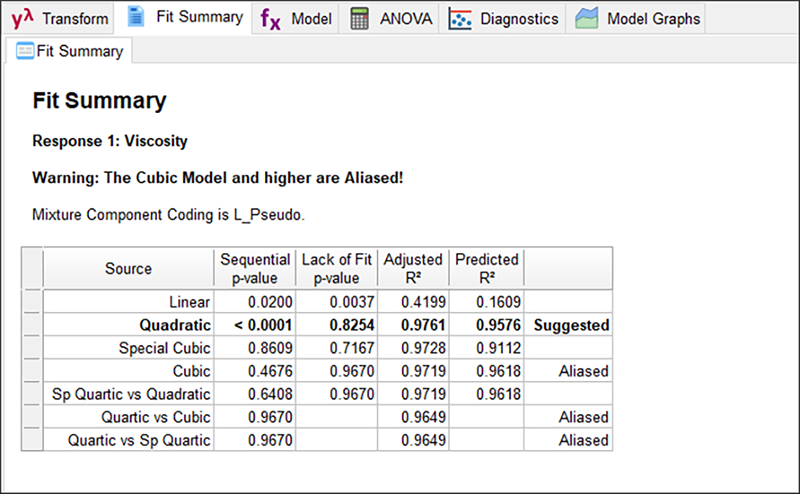Viewport: 800px width, 494px height.
Task: Click the surface plot icon for Model Graphs
Action: (587, 19)
